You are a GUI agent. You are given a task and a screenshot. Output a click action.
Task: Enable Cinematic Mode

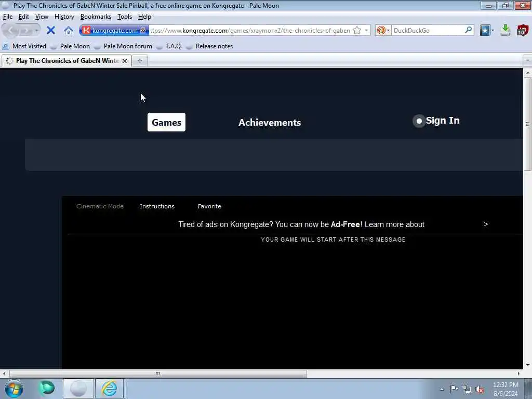tap(100, 206)
